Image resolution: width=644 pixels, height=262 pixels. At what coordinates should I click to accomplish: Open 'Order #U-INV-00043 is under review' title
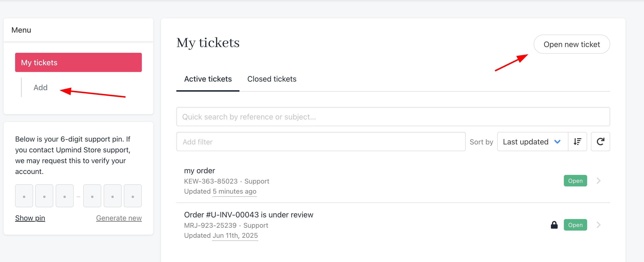pos(249,215)
